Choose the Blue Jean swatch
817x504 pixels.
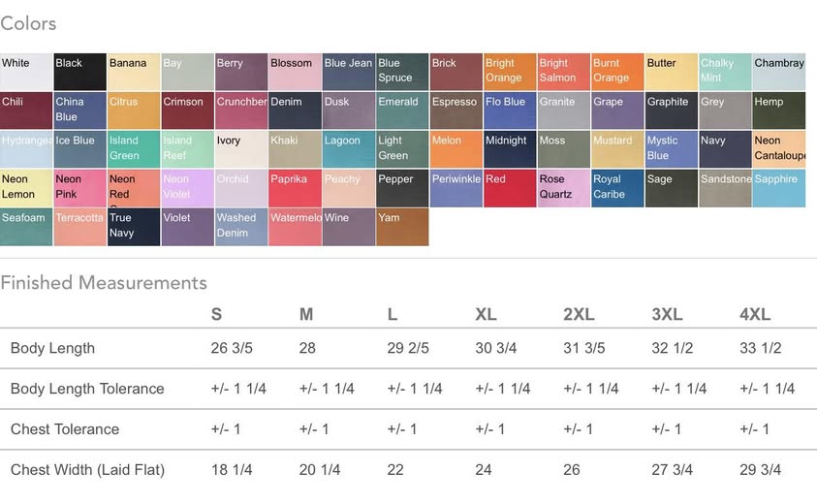click(348, 72)
